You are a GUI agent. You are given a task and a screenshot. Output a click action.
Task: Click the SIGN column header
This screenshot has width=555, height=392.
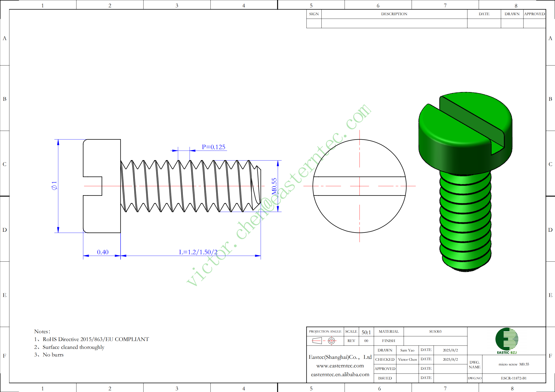tap(314, 14)
